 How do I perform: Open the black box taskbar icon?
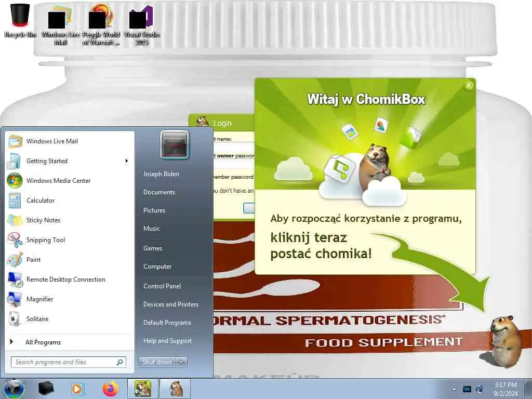pos(46,389)
